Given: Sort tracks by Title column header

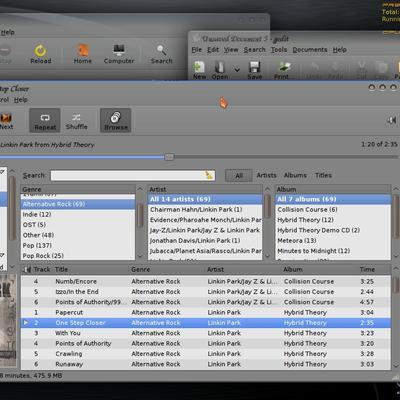Looking at the screenshot, I should pyautogui.click(x=61, y=269).
